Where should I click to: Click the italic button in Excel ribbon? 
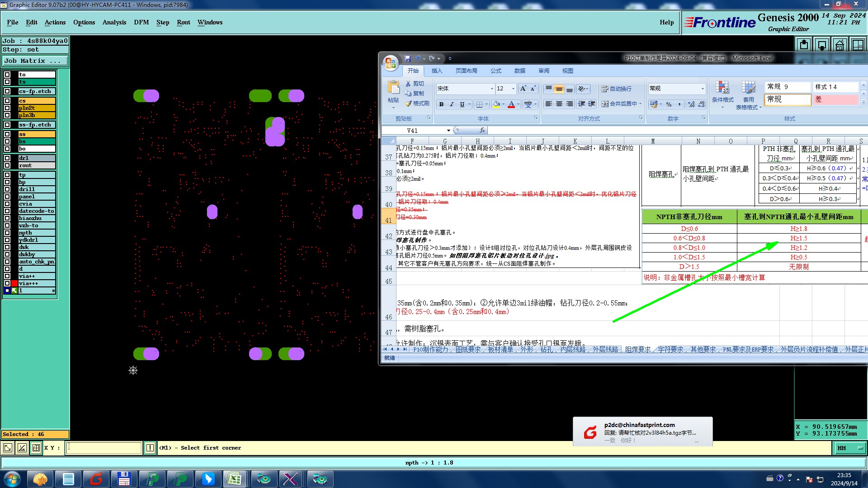[x=452, y=104]
